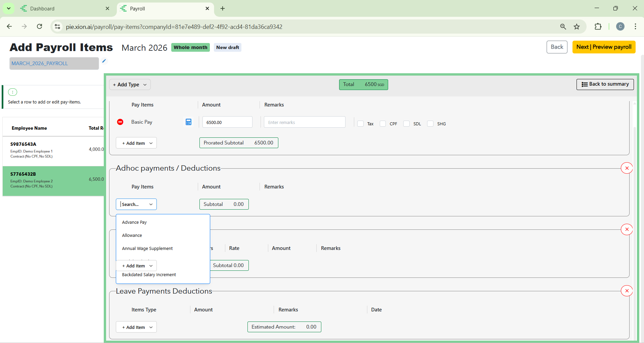Check the SDL checkbox
The height and width of the screenshot is (343, 644).
pyautogui.click(x=406, y=124)
